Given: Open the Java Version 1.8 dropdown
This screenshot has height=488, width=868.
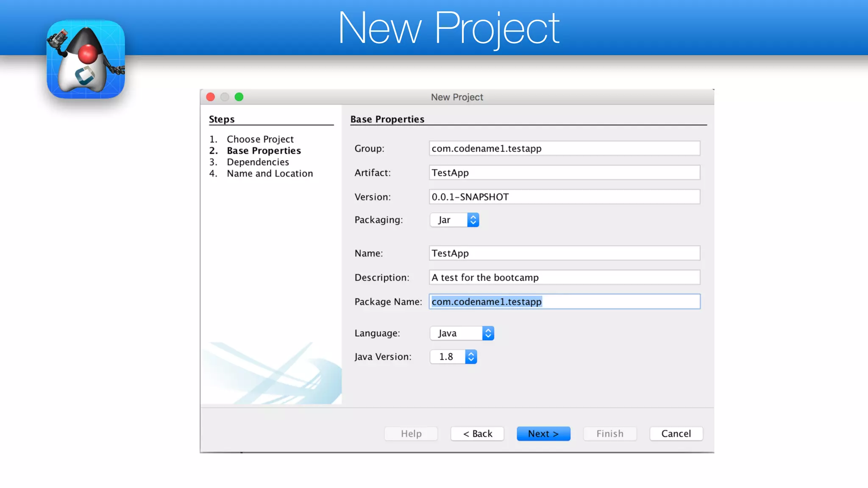Looking at the screenshot, I should pos(453,357).
